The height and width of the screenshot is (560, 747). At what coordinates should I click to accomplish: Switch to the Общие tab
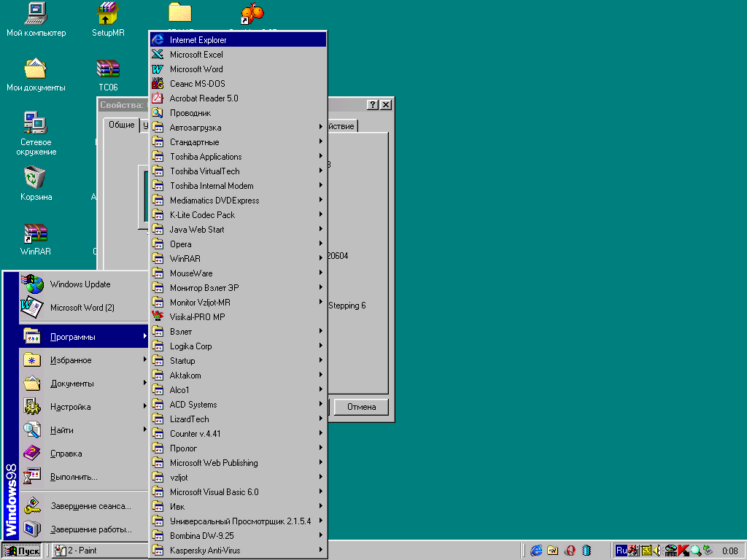point(121,125)
